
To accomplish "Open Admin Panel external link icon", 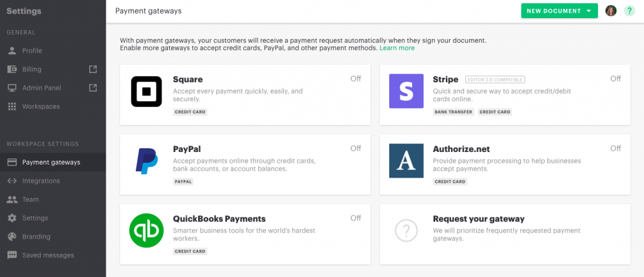I will [93, 87].
